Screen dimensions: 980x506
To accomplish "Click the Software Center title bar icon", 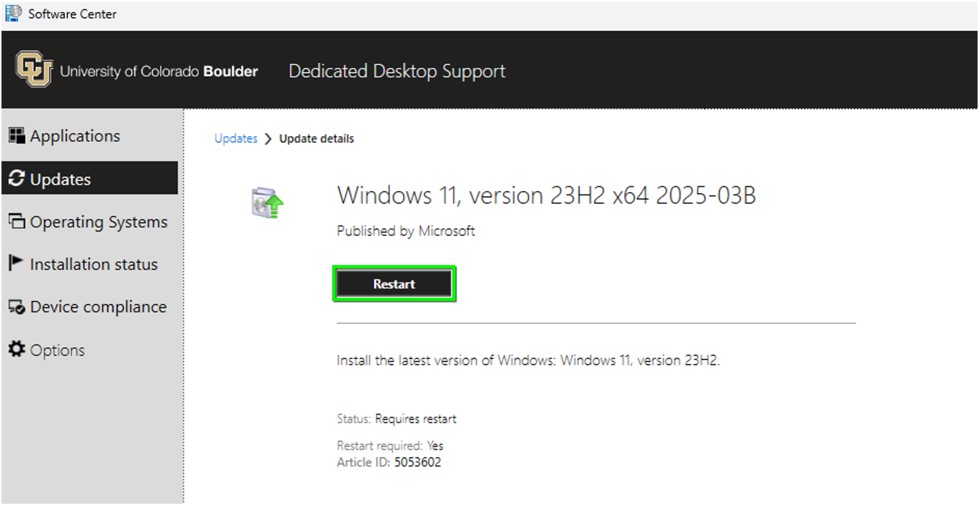I will pos(14,13).
